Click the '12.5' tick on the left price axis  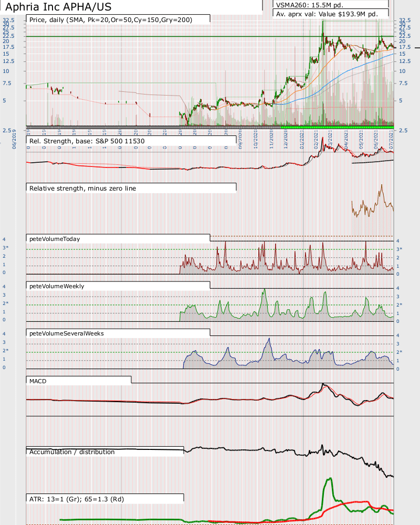9,61
